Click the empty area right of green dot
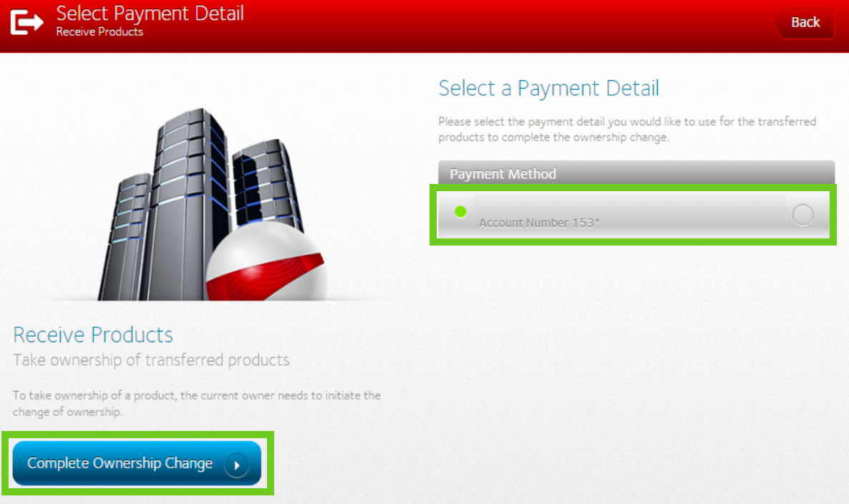 pyautogui.click(x=630, y=207)
